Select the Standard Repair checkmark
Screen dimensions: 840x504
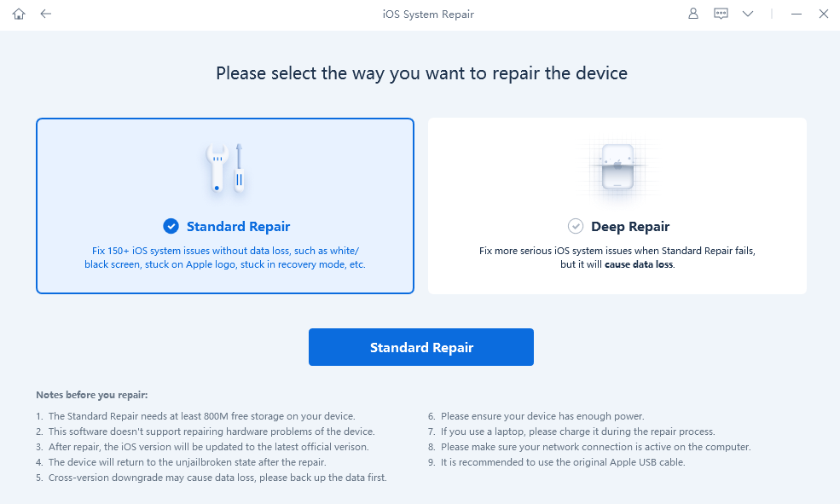[x=171, y=226]
